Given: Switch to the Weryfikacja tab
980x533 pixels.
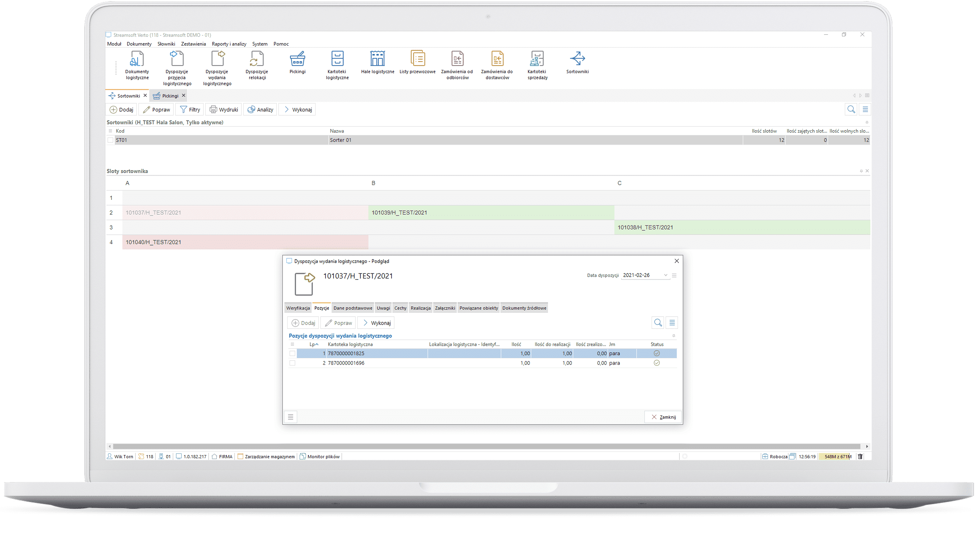Looking at the screenshot, I should point(298,308).
